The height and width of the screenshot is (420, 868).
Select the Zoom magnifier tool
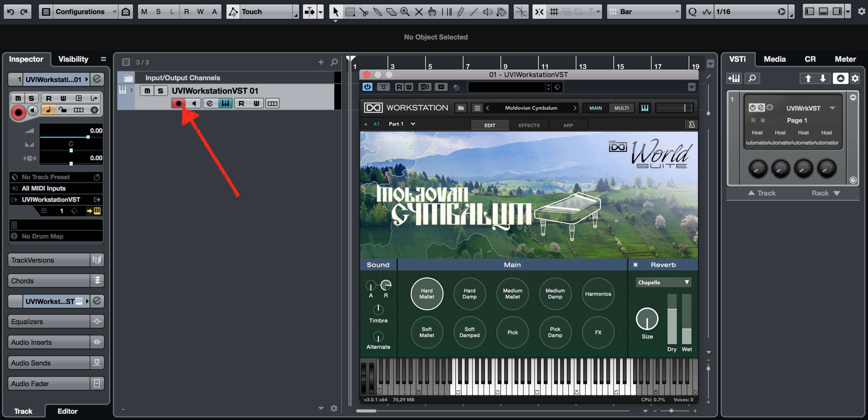pyautogui.click(x=405, y=12)
